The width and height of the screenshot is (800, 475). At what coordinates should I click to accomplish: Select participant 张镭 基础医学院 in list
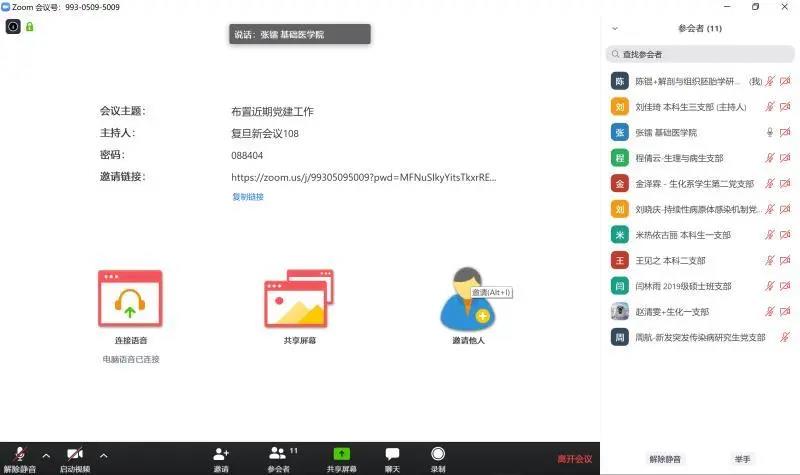coord(680,132)
